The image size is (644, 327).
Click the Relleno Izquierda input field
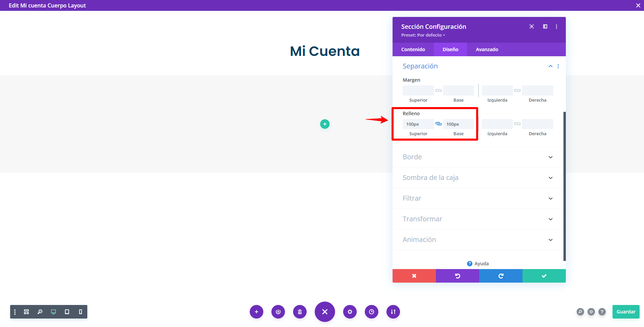click(497, 124)
